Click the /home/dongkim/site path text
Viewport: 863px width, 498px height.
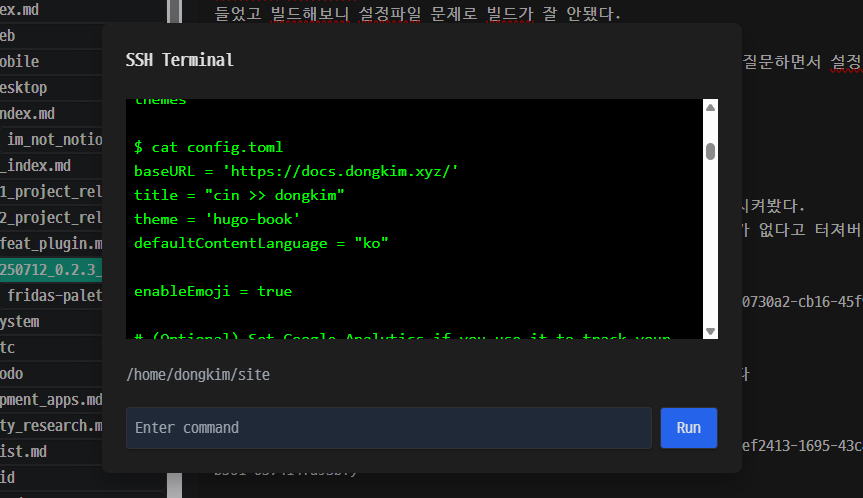(x=198, y=375)
